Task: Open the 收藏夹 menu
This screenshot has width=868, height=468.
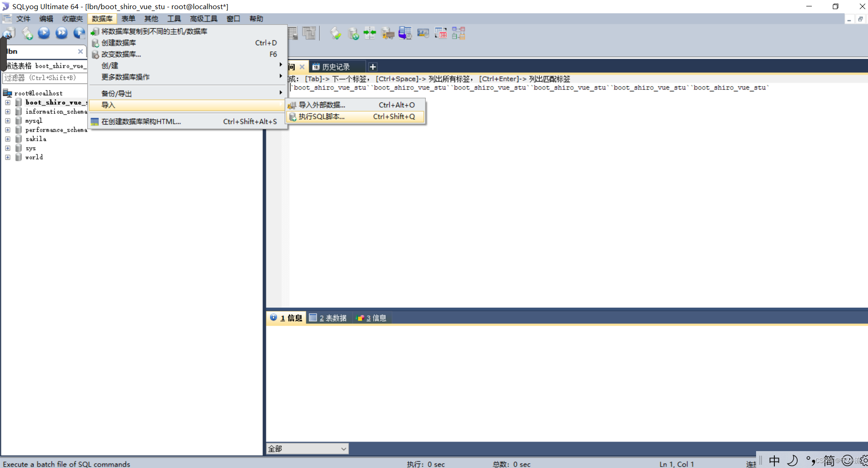Action: click(x=73, y=19)
